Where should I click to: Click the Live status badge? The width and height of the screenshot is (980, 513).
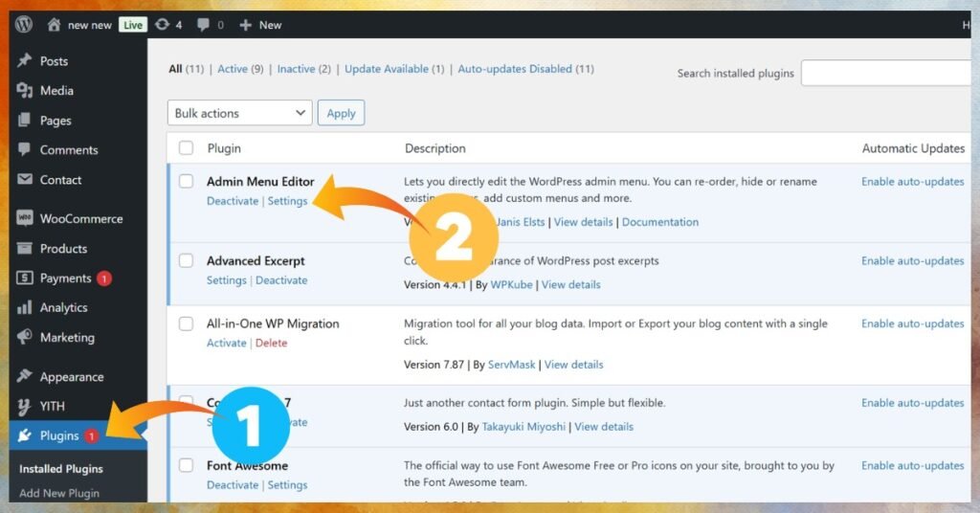[x=132, y=25]
